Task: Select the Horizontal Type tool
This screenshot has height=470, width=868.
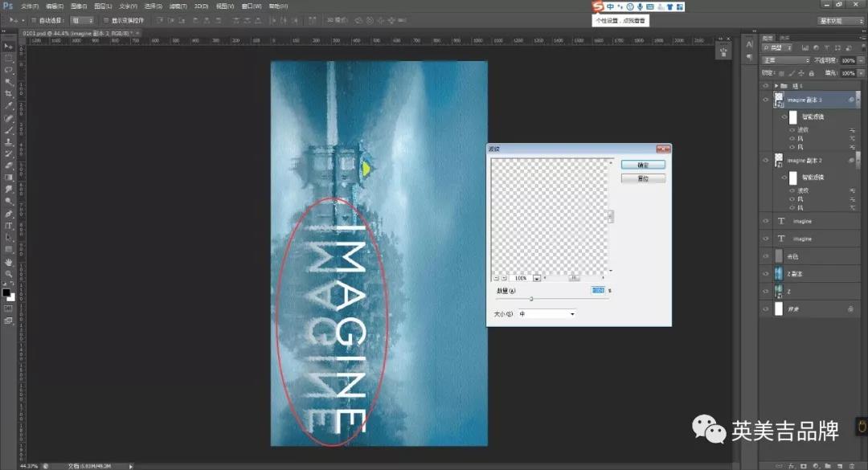Action: coord(8,225)
